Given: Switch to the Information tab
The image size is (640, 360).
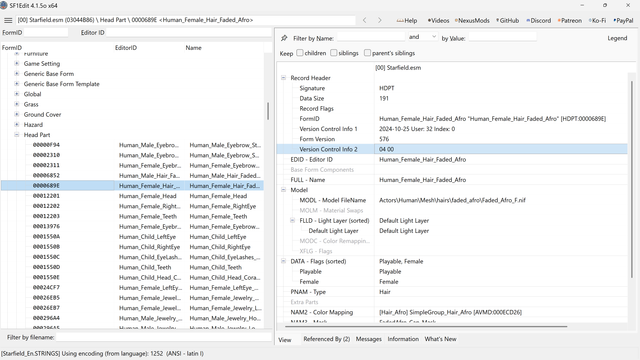Looking at the screenshot, I should tap(403, 339).
